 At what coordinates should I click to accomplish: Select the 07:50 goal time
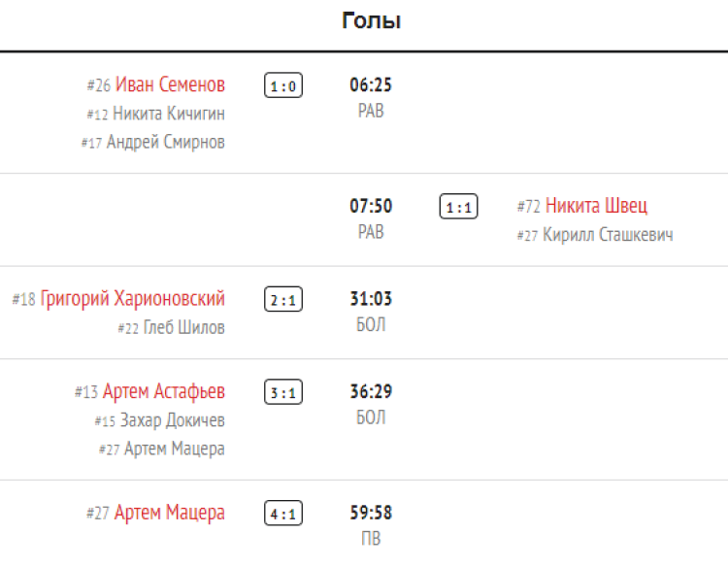(371, 206)
